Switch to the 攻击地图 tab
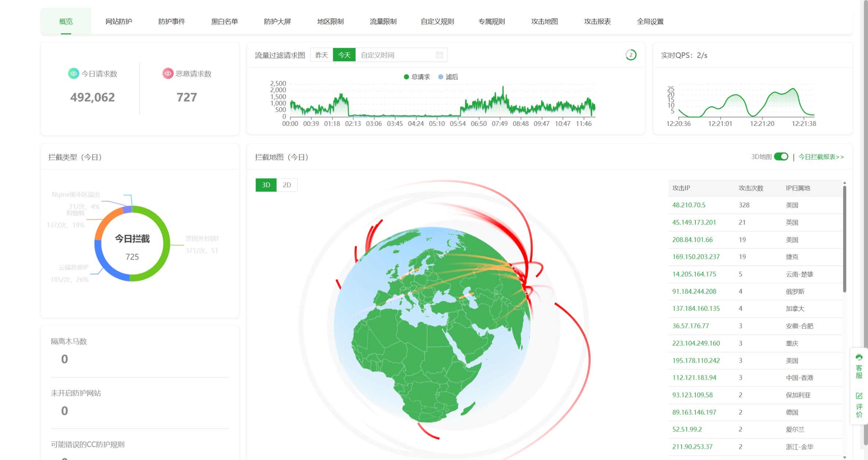Screen dimensions: 868x460 click(x=544, y=21)
